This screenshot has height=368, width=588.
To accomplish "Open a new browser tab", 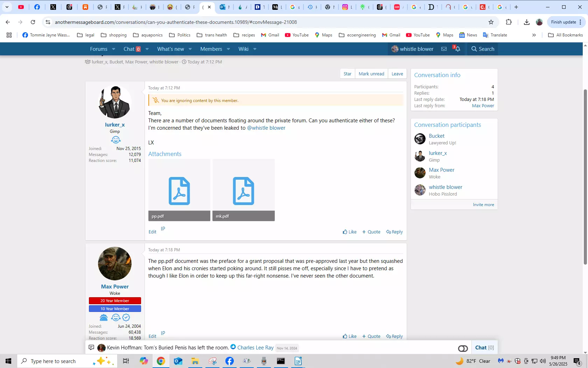I will (516, 7).
